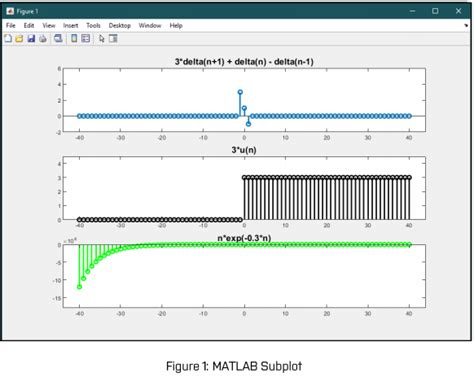Click the stem marker at value 1 in top plot
This screenshot has height=386, width=474.
[244, 108]
